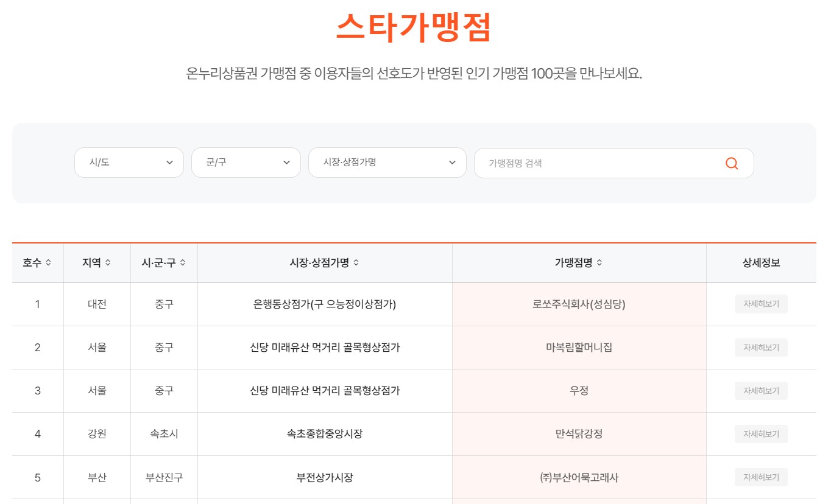Open the 군/구 dropdown
Viewport: 831px width, 504px height.
pyautogui.click(x=246, y=163)
